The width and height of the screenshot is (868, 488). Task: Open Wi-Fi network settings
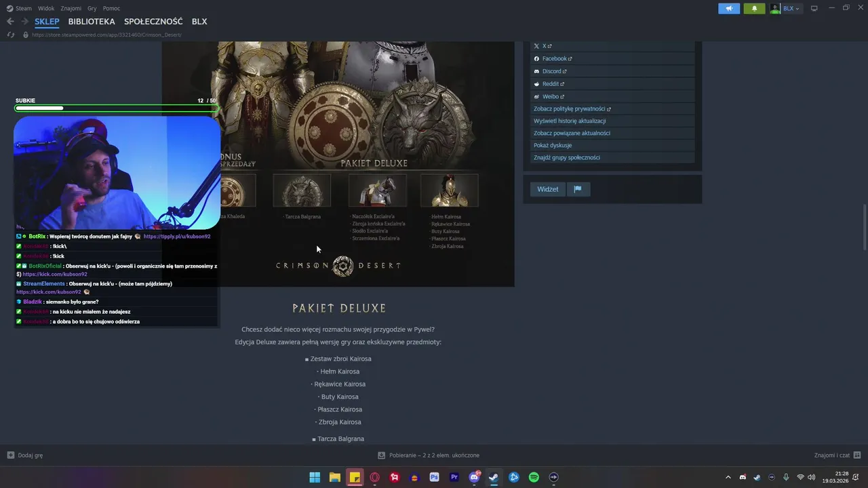click(x=801, y=477)
